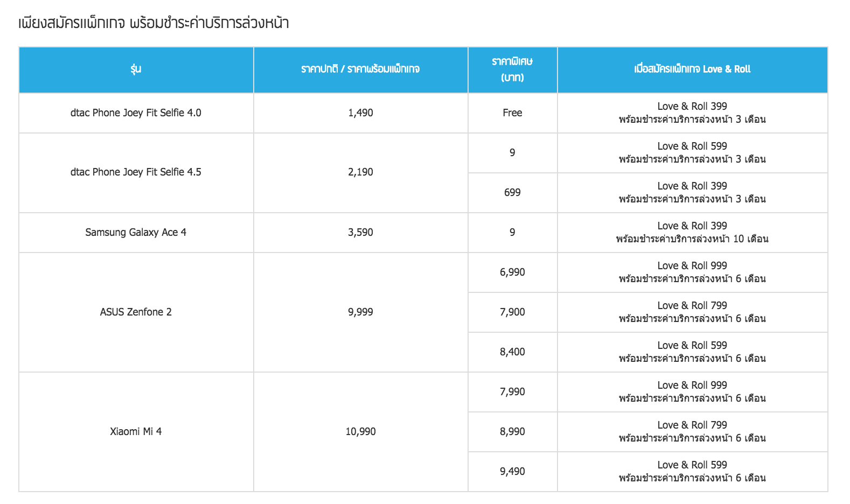Click the ราคาพิเศษ (บาท) column header

coord(512,69)
